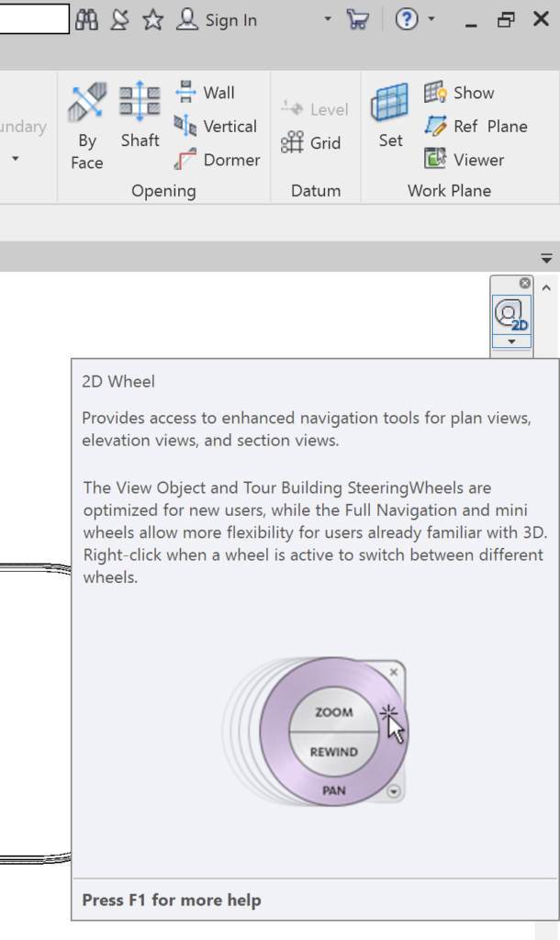Click the Help question mark button
560x940 pixels.
pyautogui.click(x=407, y=19)
